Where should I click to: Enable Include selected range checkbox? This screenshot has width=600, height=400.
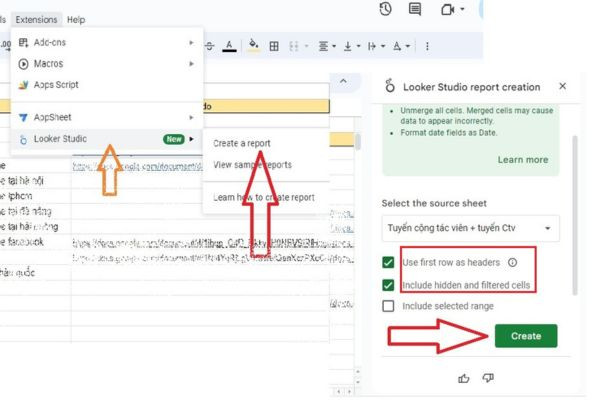(x=388, y=306)
